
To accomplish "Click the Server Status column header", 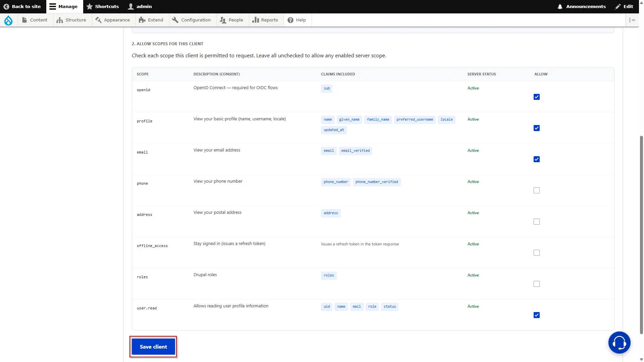I will (x=482, y=74).
